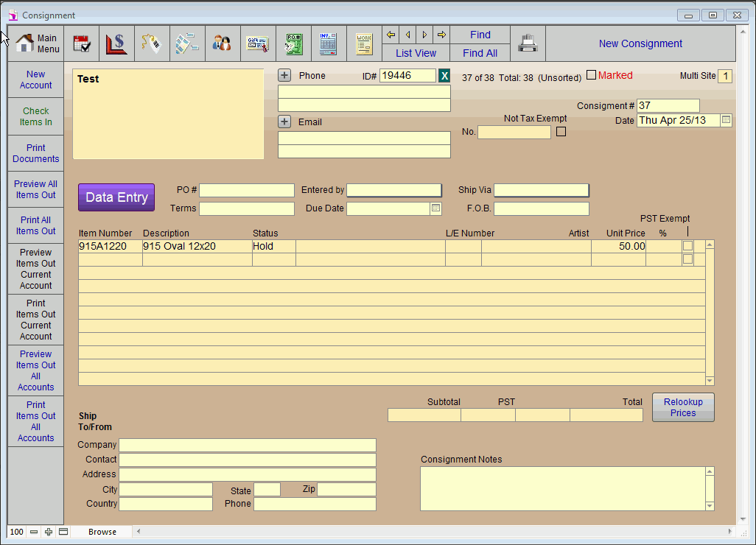756x545 pixels.
Task: Tick PST Exempt box for 915 Oval row
Action: pyautogui.click(x=687, y=246)
